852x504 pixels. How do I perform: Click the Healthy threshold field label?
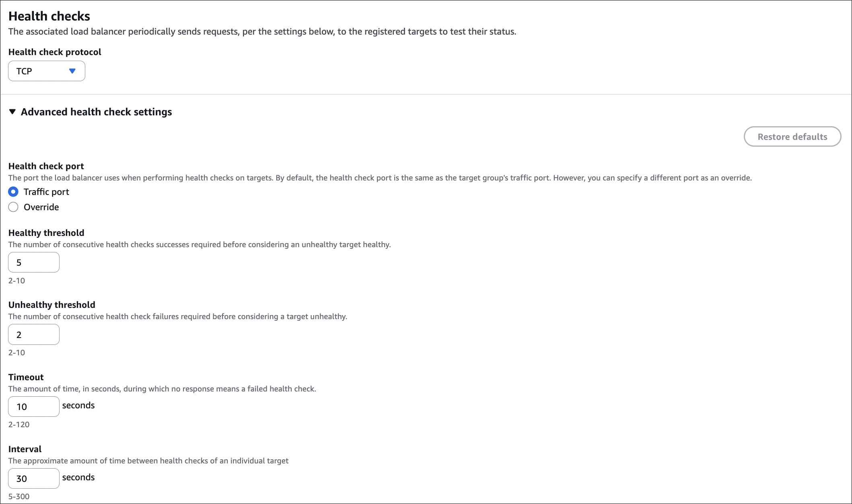[46, 233]
